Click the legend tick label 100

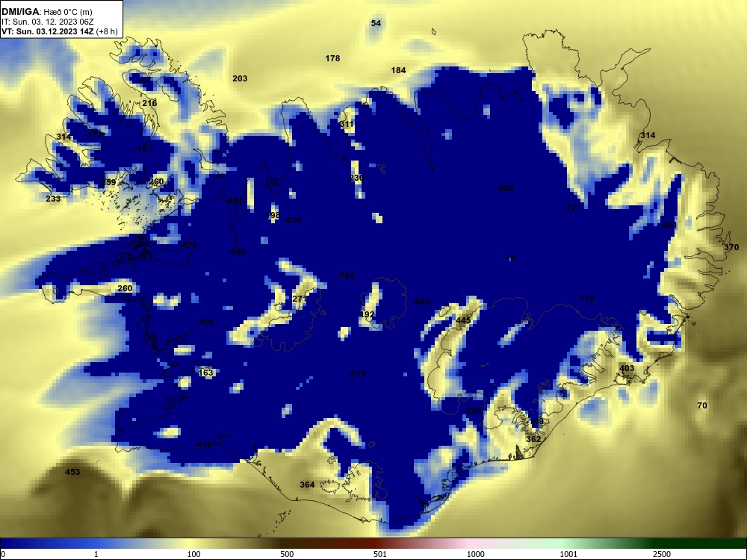(194, 554)
